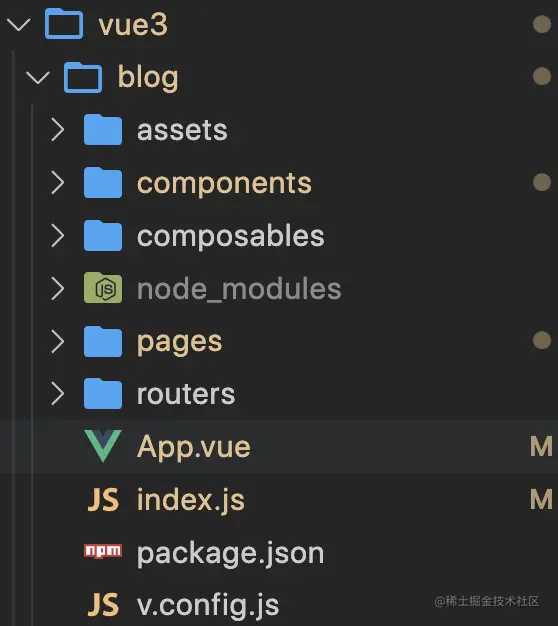The width and height of the screenshot is (558, 626).
Task: Click the JS icon next to index.js
Action: click(103, 499)
